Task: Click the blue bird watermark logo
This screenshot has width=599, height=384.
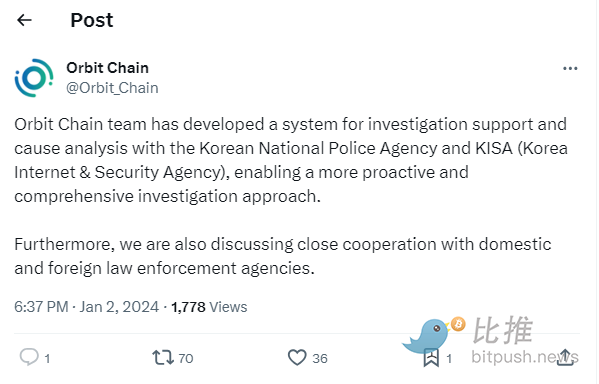Action: (427, 336)
